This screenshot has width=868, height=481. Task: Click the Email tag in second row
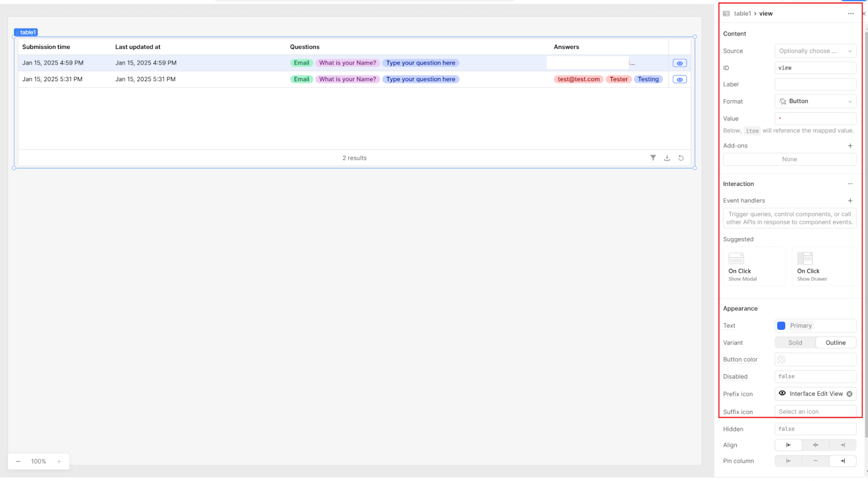click(302, 79)
